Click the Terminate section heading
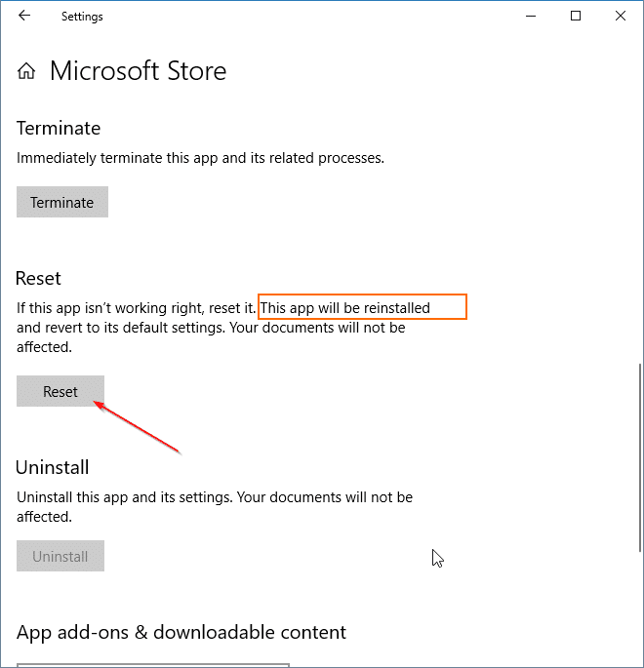 pyautogui.click(x=59, y=128)
